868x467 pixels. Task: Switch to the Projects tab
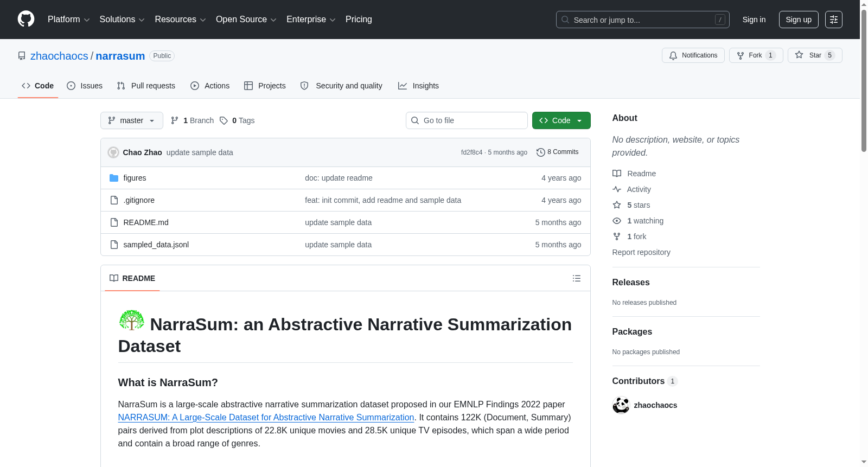265,86
